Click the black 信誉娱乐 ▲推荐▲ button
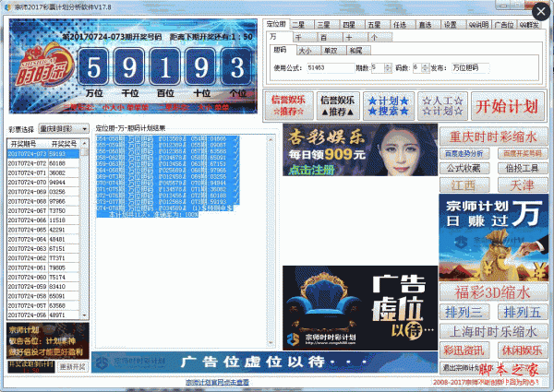 (338, 105)
